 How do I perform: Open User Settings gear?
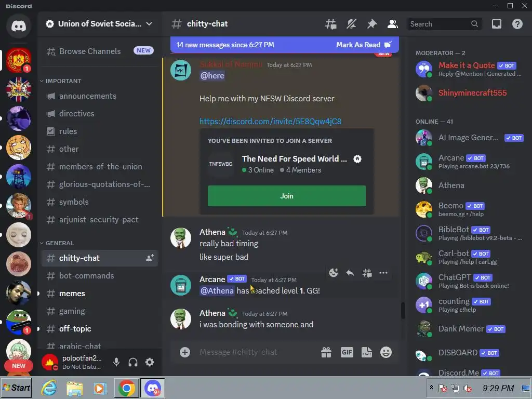click(150, 362)
